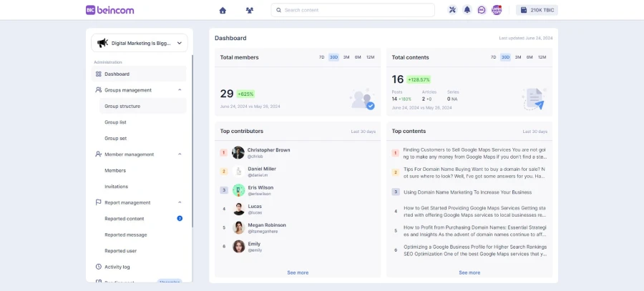Screen dimensions: 644x291
Task: Click the +625% members growth badge
Action: 245,94
